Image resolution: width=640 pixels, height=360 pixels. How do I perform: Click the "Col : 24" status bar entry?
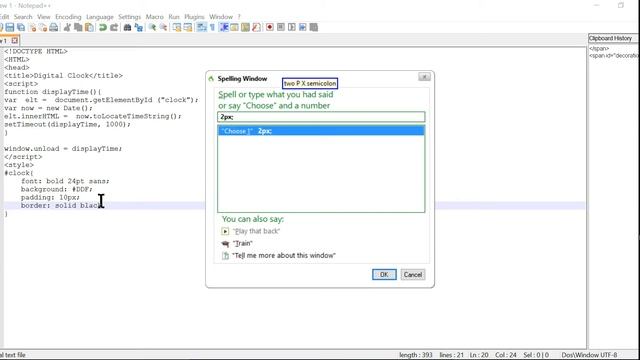[x=506, y=355]
